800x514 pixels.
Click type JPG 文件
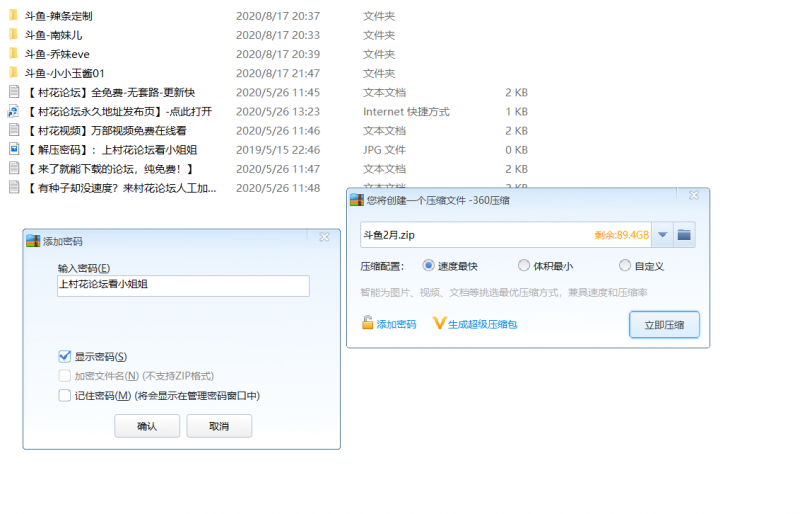click(x=384, y=150)
